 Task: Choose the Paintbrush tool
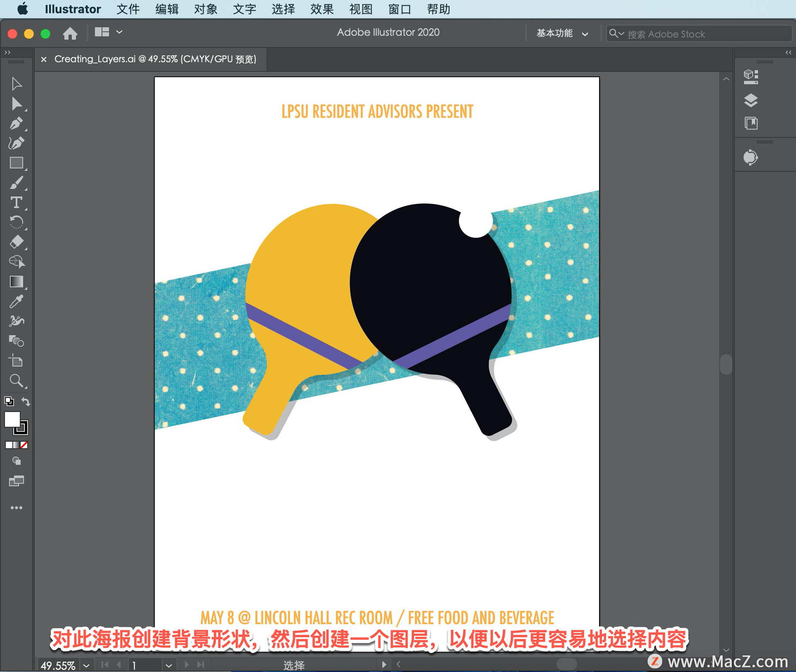[17, 183]
